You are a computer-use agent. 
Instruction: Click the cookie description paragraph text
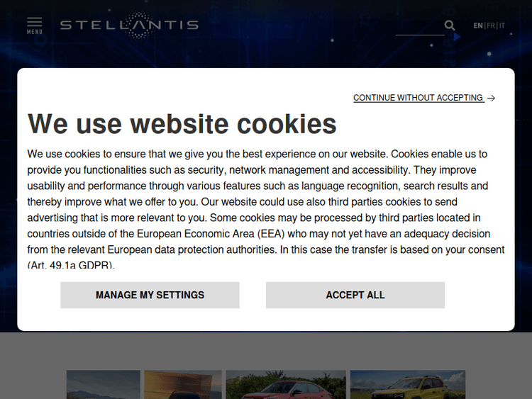(x=265, y=202)
